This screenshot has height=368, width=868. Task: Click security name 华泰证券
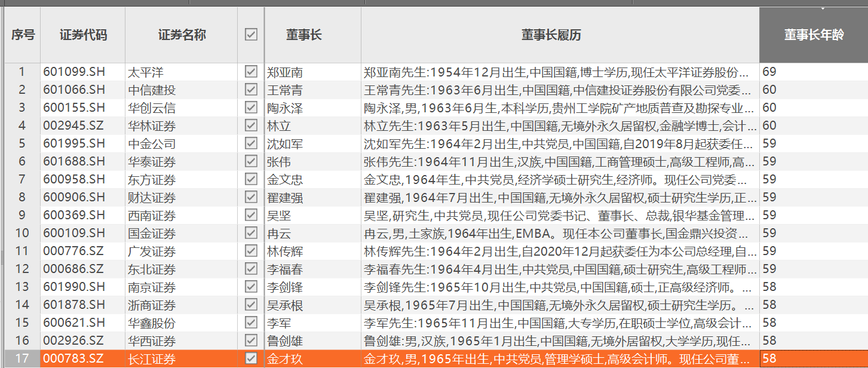pyautogui.click(x=152, y=162)
